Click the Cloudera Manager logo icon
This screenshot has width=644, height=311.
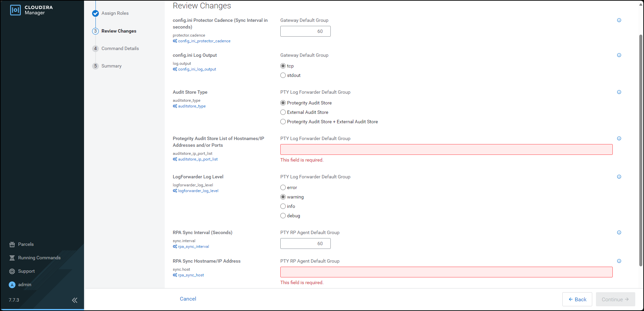[15, 10]
